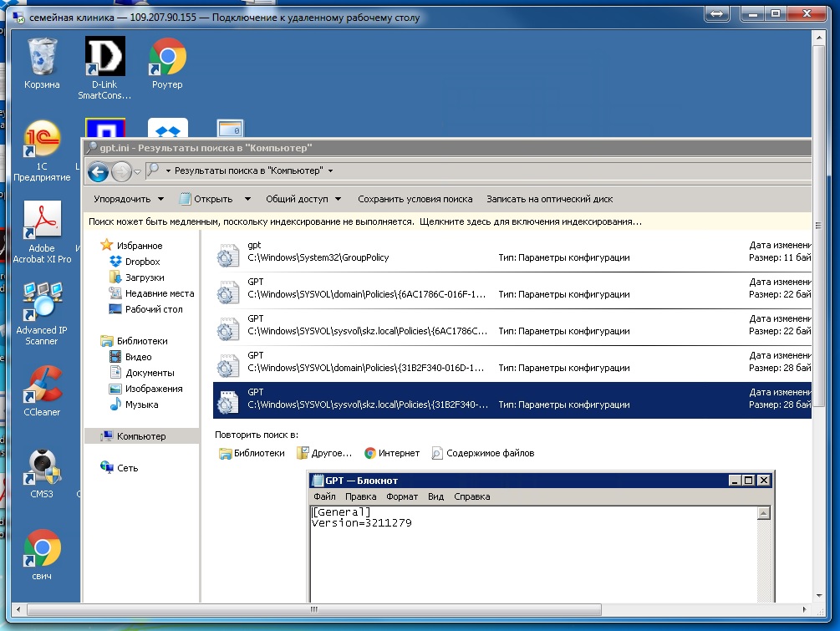The height and width of the screenshot is (631, 840).
Task: Click Version=3211279 line in Notepad
Action: click(362, 523)
